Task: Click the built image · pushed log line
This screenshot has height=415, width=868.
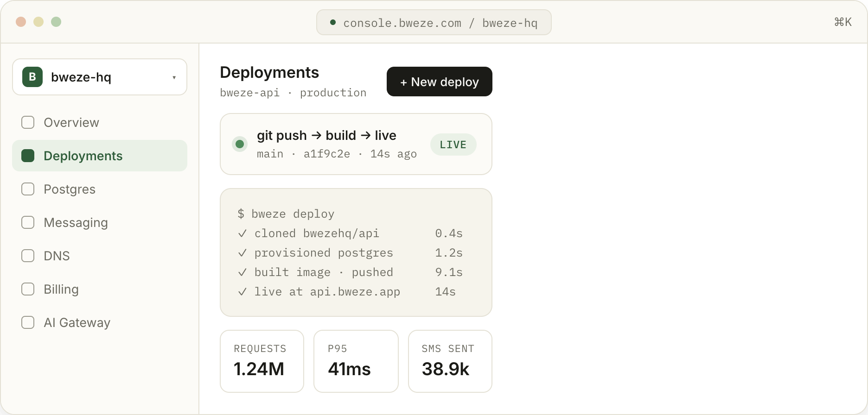Action: (350, 272)
